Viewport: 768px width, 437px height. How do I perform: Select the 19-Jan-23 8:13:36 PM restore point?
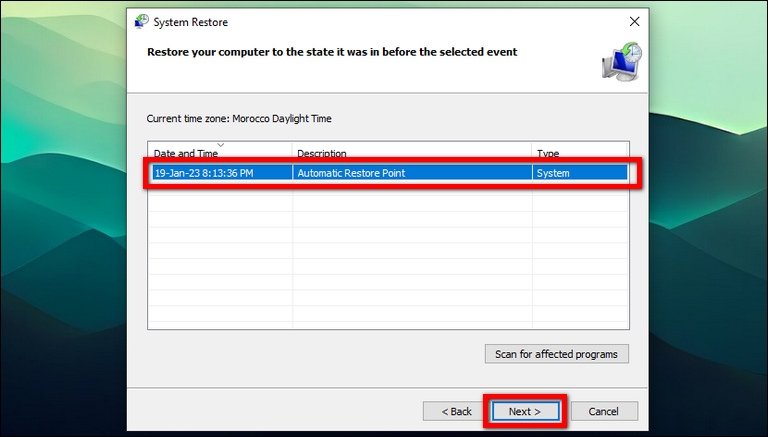[x=388, y=173]
